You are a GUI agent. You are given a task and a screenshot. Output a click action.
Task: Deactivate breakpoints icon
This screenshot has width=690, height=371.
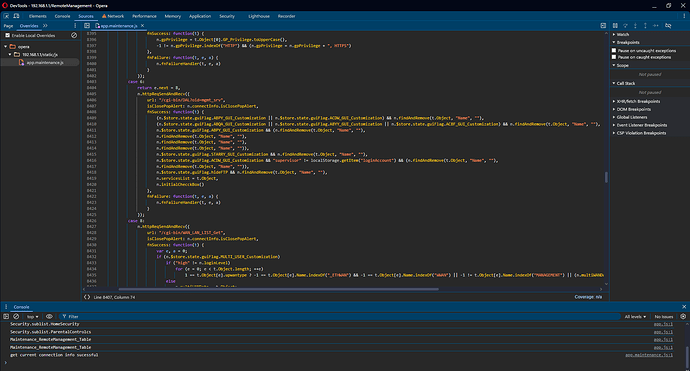[x=668, y=26]
